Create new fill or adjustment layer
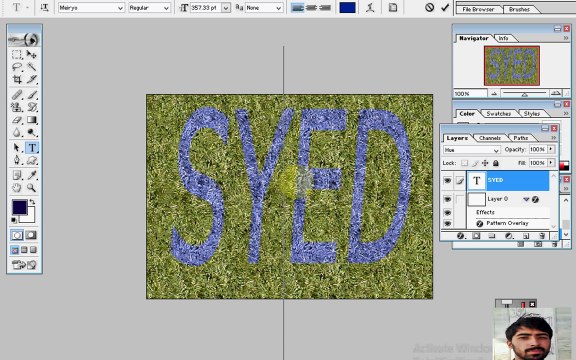The image size is (576, 360). pos(509,236)
